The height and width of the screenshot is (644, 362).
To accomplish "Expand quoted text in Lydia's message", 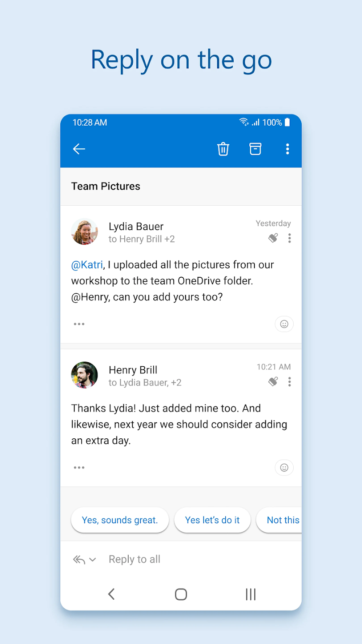I will (79, 324).
